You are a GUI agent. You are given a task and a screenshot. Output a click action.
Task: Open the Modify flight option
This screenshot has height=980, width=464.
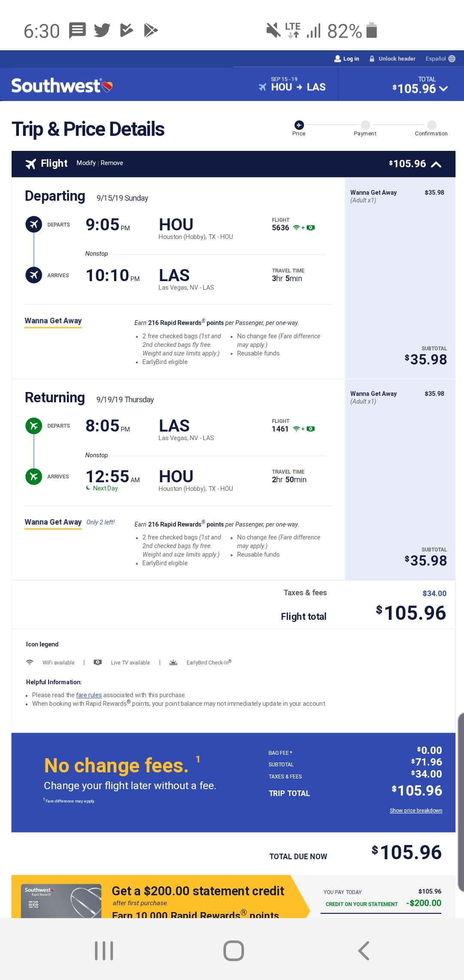tap(86, 163)
